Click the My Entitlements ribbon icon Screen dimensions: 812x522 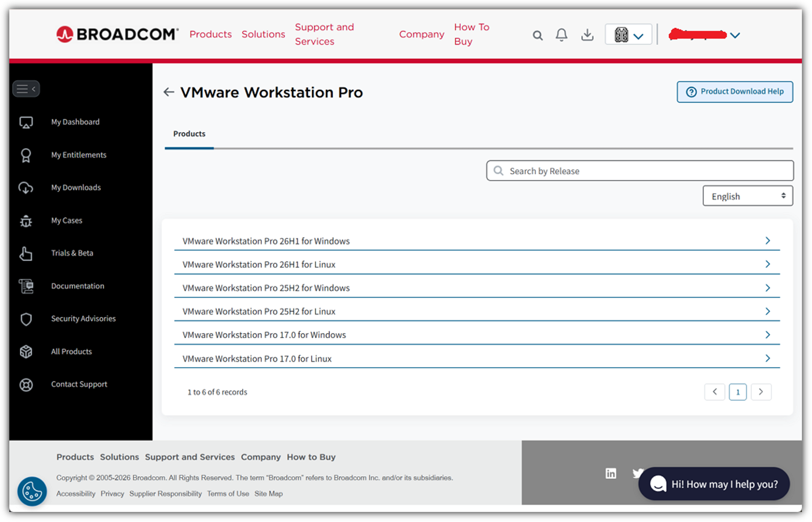(26, 155)
